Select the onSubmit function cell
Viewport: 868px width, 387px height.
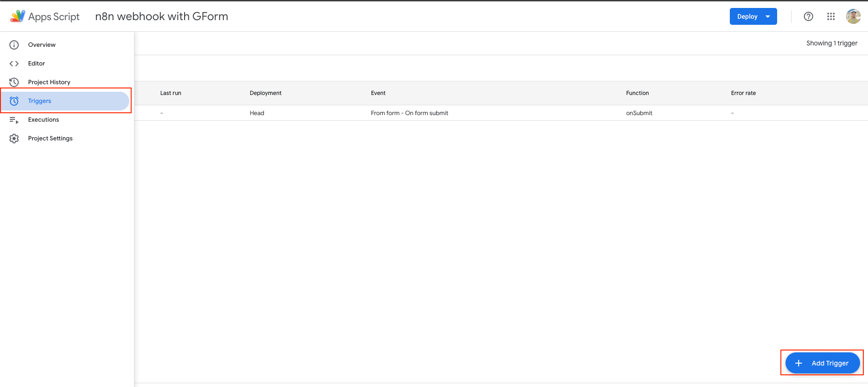[639, 113]
